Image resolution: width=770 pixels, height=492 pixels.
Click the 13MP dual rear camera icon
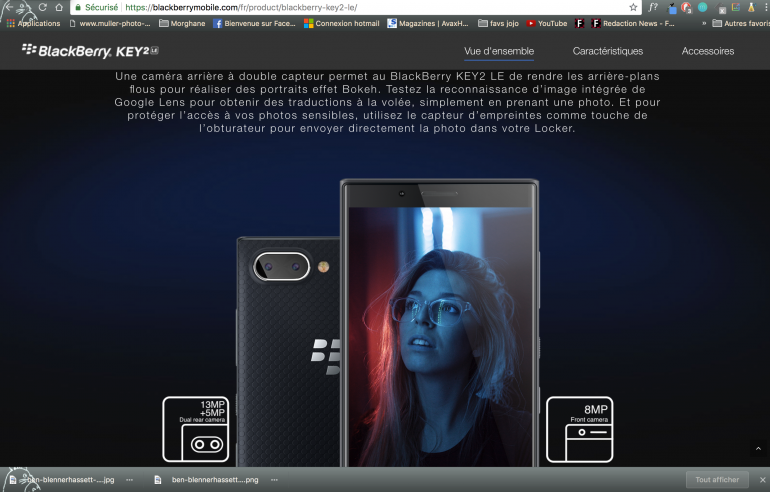(x=198, y=429)
